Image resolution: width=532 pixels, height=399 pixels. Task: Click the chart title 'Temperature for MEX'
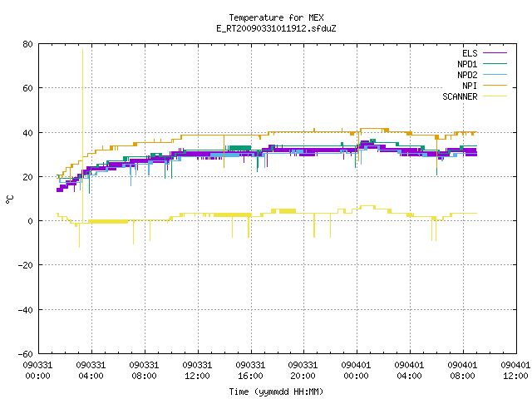[276, 17]
